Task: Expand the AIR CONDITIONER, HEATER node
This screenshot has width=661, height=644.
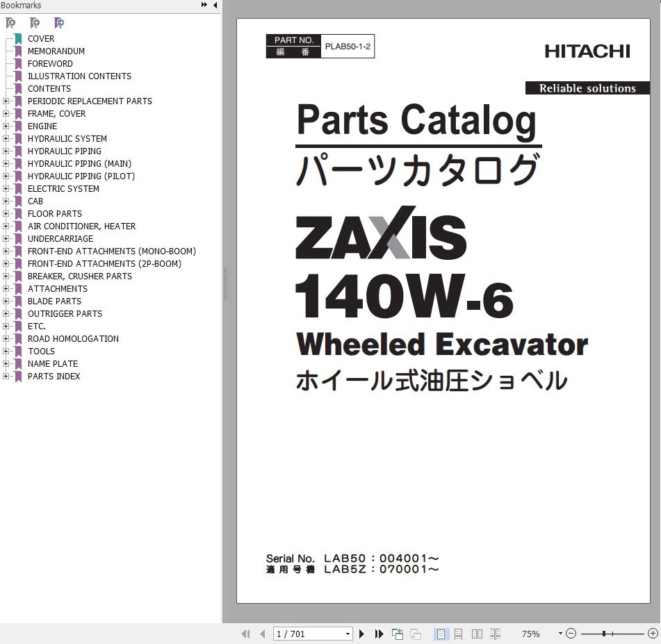Action: [6, 226]
